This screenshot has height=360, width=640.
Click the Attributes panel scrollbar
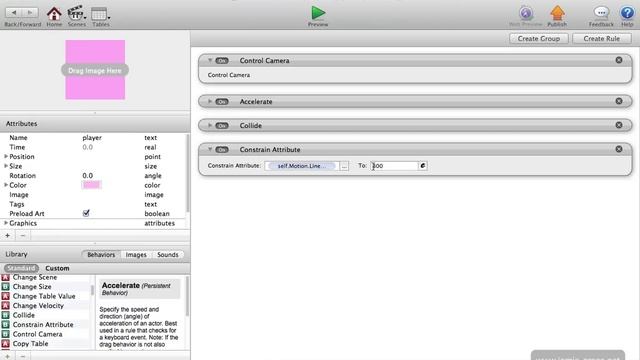coord(188,173)
